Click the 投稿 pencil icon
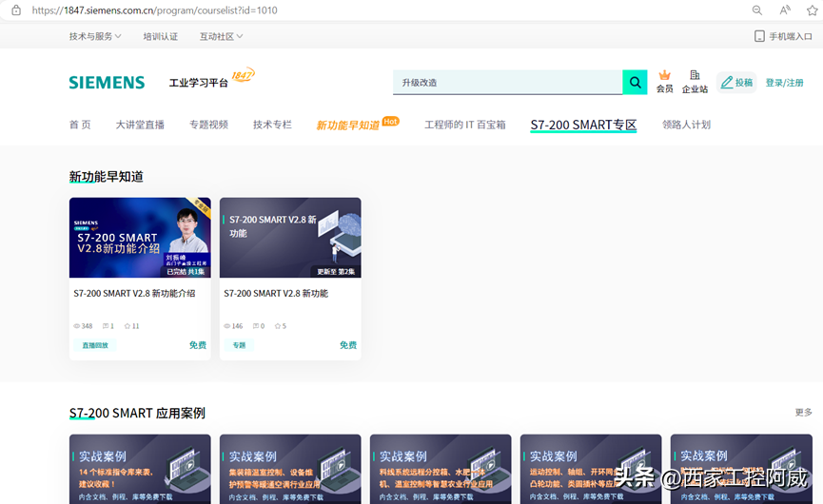Viewport: 823px width, 504px height. pyautogui.click(x=727, y=83)
